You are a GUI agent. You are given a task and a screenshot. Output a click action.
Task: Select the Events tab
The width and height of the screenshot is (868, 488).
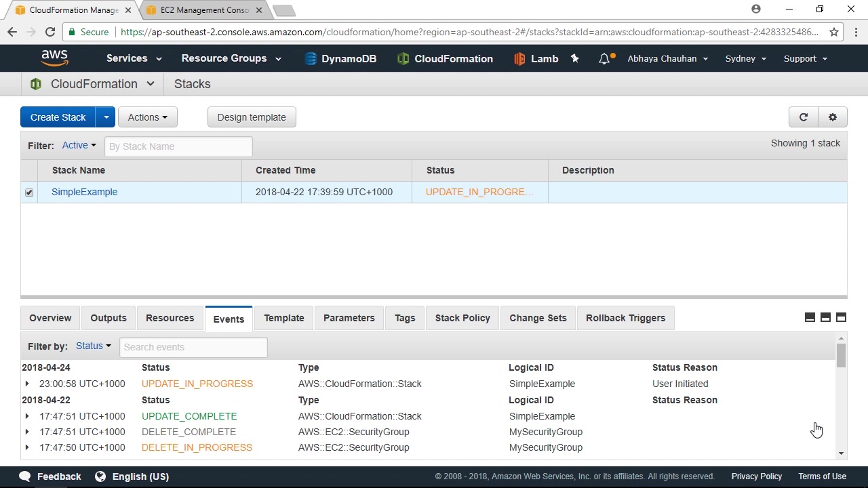(229, 319)
